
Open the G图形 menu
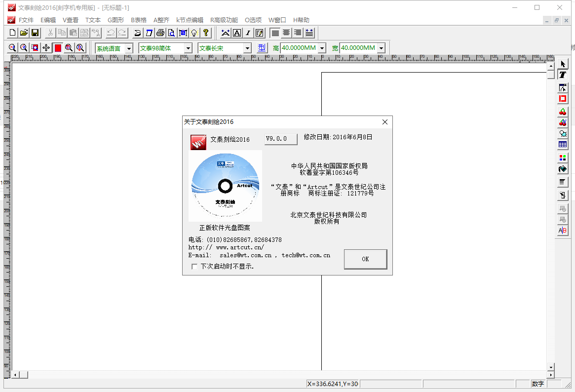[115, 20]
